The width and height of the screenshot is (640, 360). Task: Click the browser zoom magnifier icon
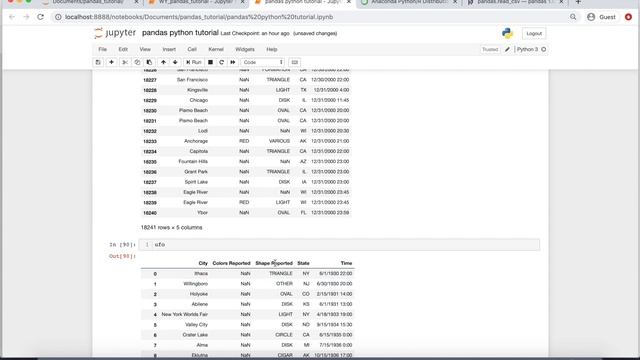coord(573,17)
